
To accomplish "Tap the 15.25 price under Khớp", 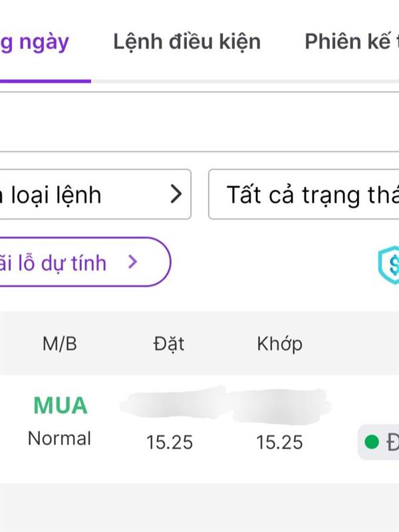I will tap(279, 442).
